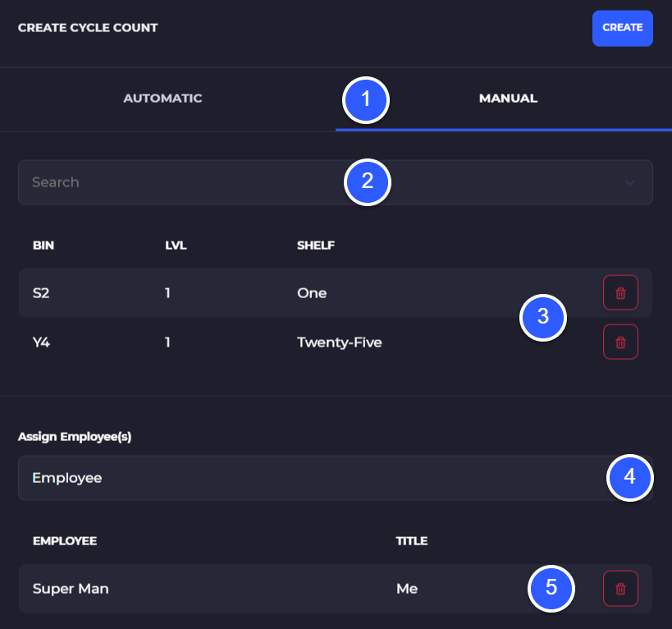Click the TITLE column header
672x629 pixels.
(411, 540)
